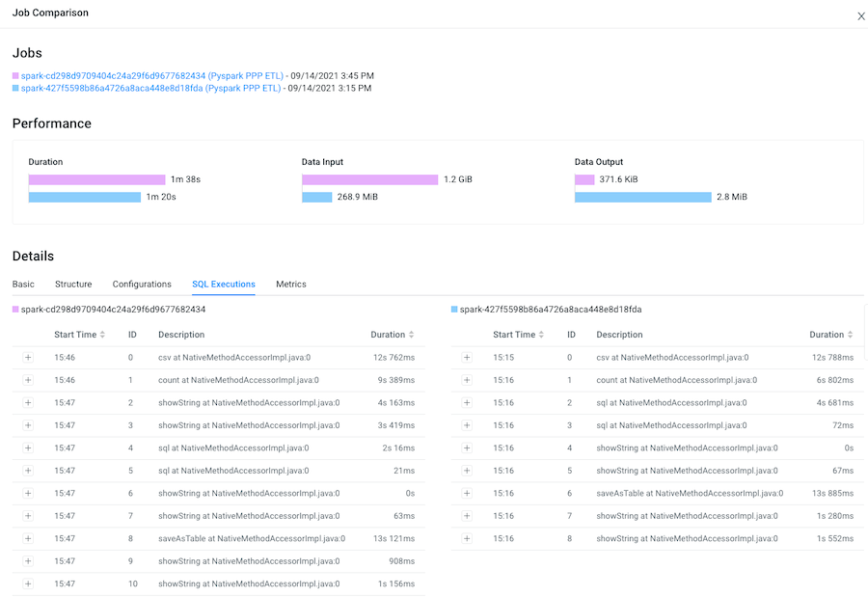868x597 pixels.
Task: Select the Configurations tab
Action: (142, 285)
